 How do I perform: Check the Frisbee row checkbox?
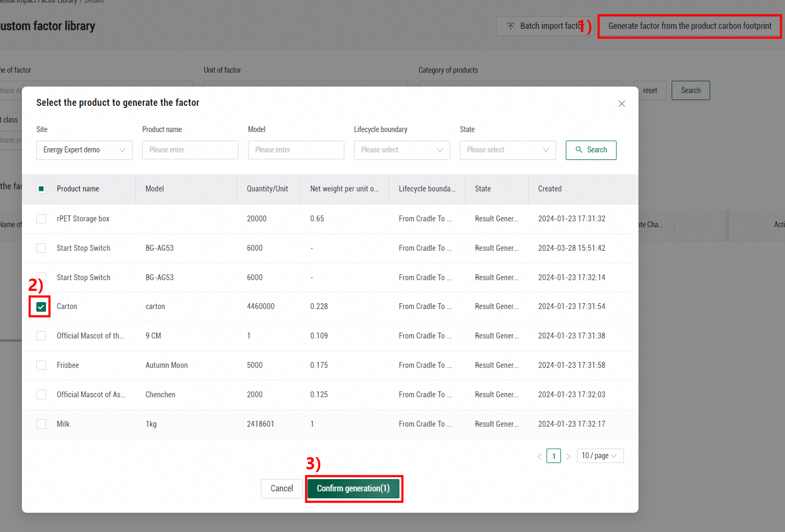click(x=41, y=365)
